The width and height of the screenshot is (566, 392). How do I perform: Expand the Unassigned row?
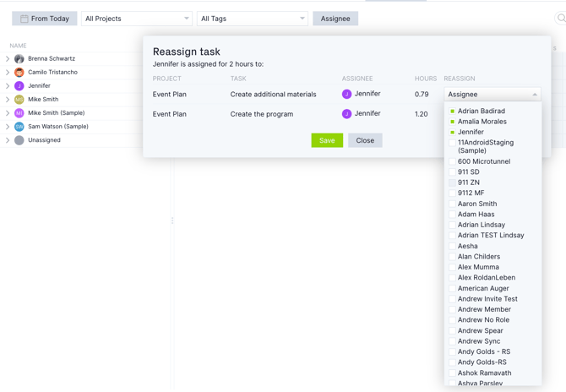(x=8, y=140)
